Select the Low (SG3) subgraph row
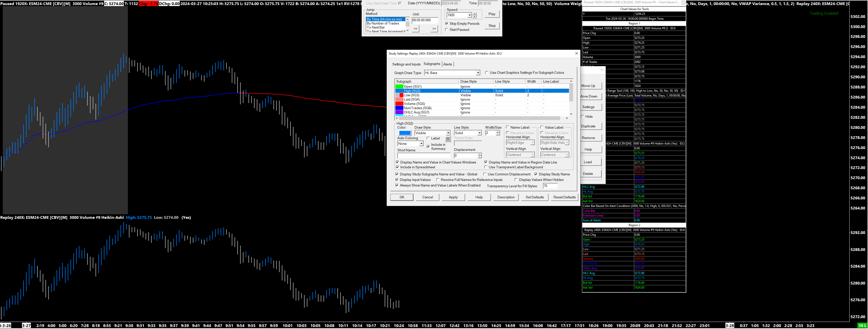The height and width of the screenshot is (329, 868). (x=412, y=95)
